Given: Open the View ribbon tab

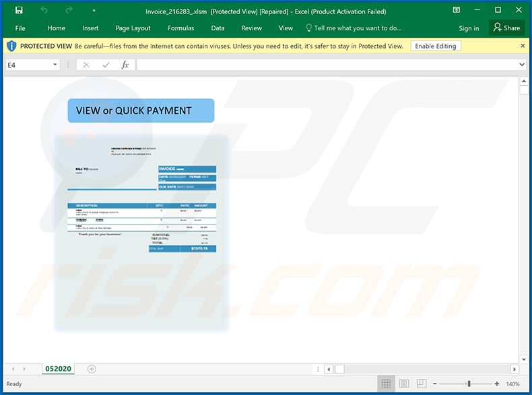Looking at the screenshot, I should pyautogui.click(x=286, y=28).
